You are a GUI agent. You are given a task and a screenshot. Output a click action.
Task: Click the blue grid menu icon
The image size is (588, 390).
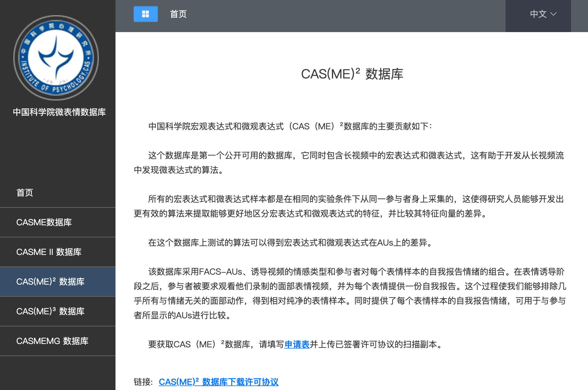click(x=145, y=14)
